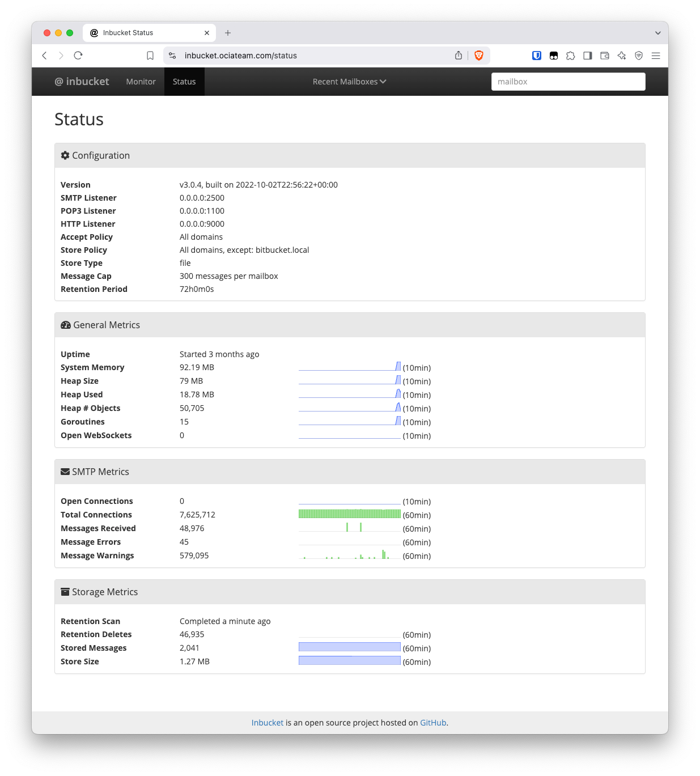The width and height of the screenshot is (700, 776).
Task: Open the browser extensions puzzle icon
Action: pyautogui.click(x=570, y=56)
